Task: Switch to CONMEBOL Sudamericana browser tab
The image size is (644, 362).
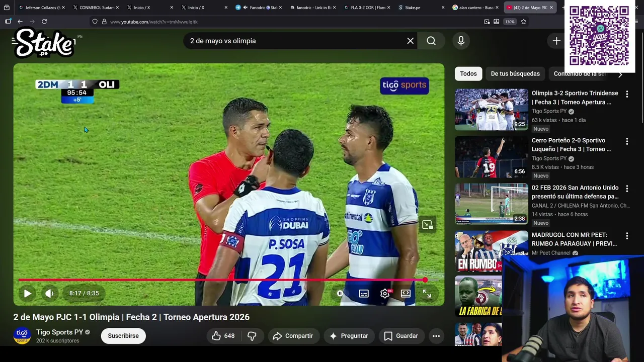Action: tap(95, 8)
